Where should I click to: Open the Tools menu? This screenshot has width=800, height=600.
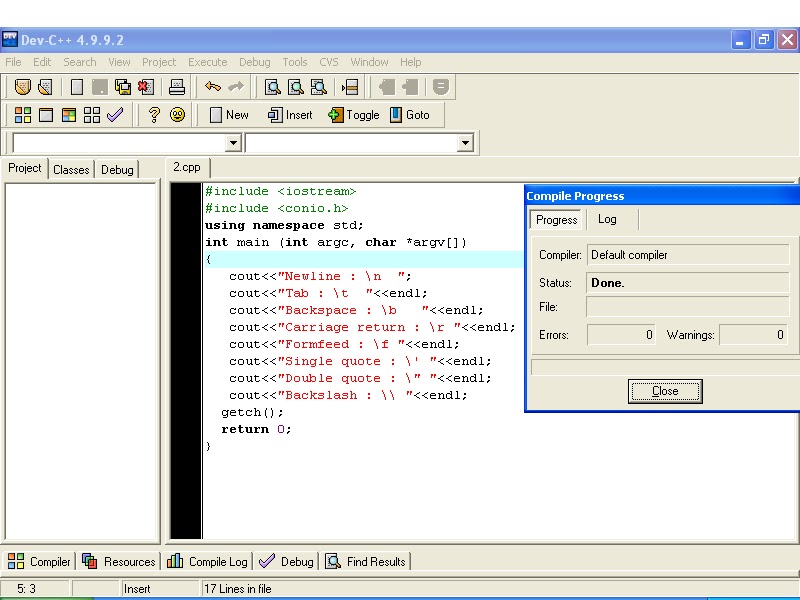(x=295, y=62)
